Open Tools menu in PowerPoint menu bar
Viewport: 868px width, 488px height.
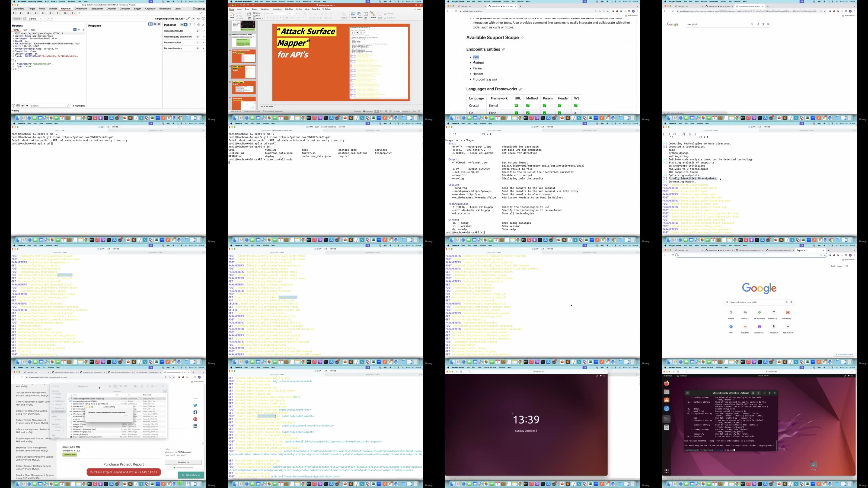click(x=298, y=1)
